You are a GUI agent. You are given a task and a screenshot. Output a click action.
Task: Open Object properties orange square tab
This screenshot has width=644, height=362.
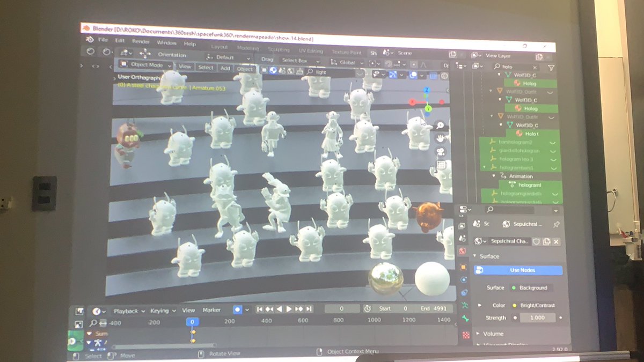coord(464,267)
